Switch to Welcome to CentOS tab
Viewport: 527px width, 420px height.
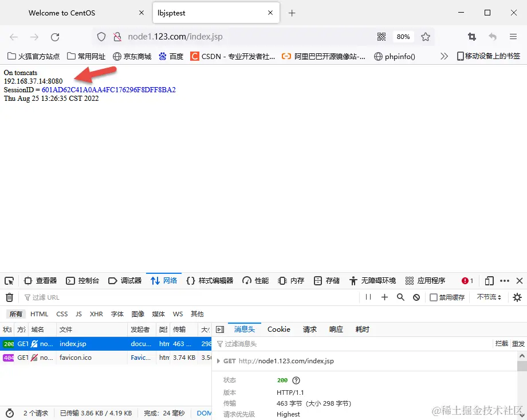[62, 13]
